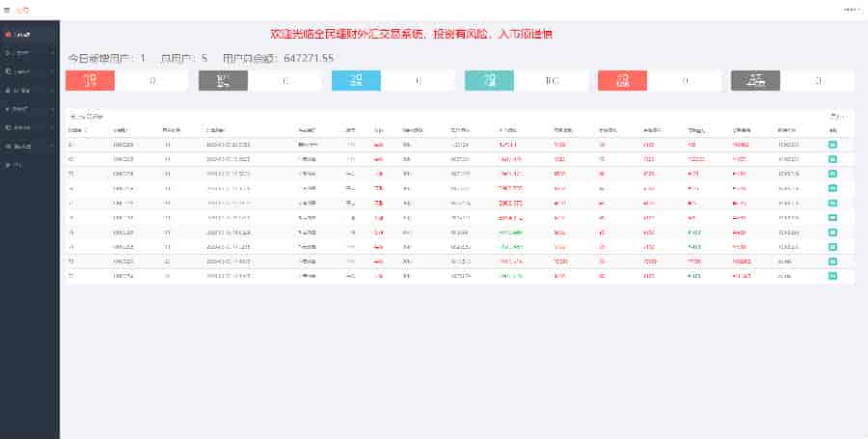Click the teal action button in the third order row
The image size is (868, 439).
pyautogui.click(x=832, y=174)
